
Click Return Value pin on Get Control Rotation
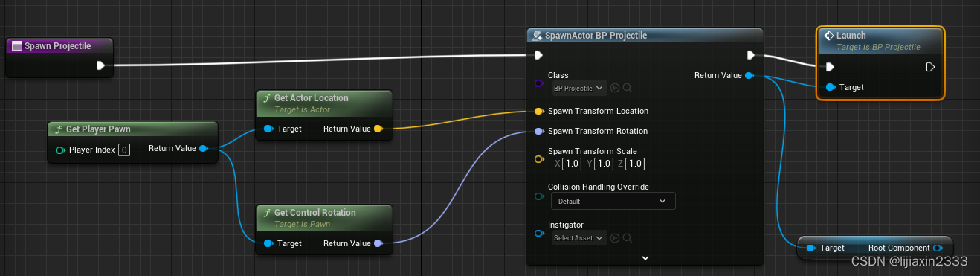point(378,243)
